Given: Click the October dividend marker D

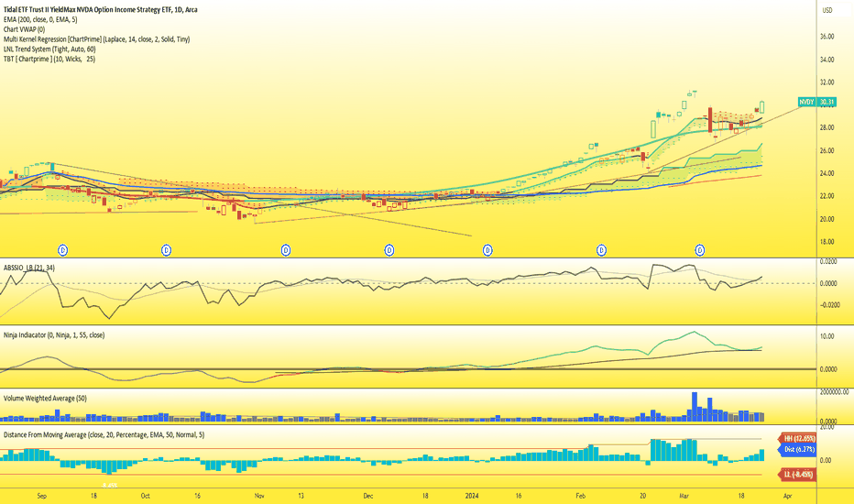Looking at the screenshot, I should 167,250.
